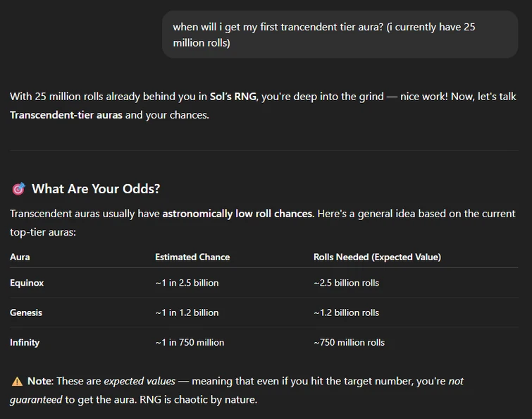532x419 pixels.
Task: Click the "What Are Your Odds?" heading
Action: 96,189
